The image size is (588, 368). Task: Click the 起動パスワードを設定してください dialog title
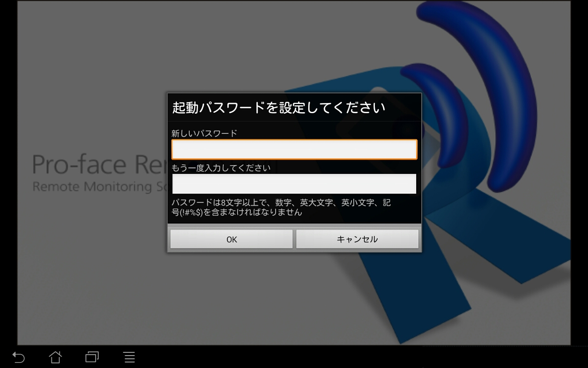pyautogui.click(x=278, y=108)
